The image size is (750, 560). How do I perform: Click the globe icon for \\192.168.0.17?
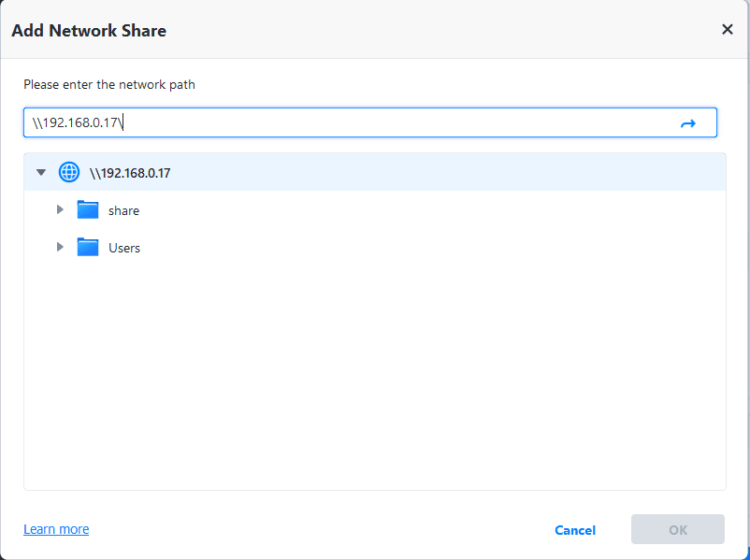[69, 172]
